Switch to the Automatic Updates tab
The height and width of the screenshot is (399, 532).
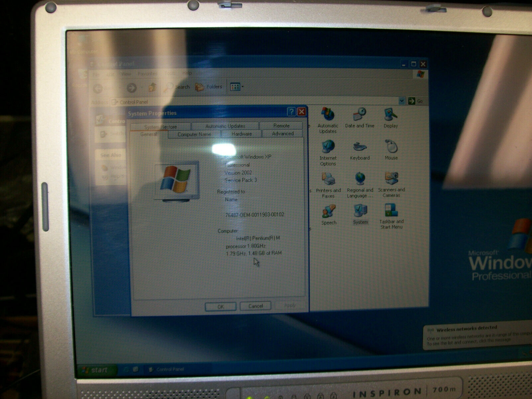coord(225,126)
